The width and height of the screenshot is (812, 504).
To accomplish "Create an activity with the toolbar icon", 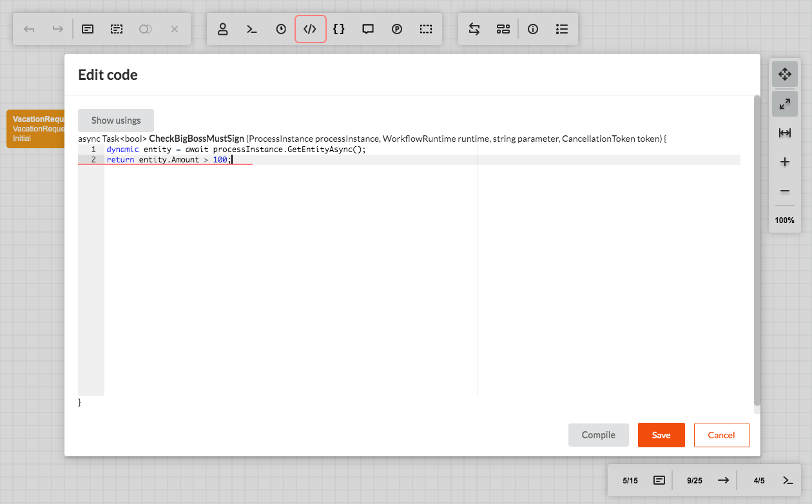I will click(x=88, y=29).
